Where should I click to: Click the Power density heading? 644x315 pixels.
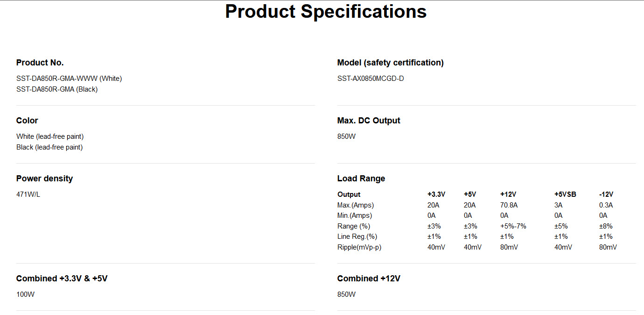44,179
